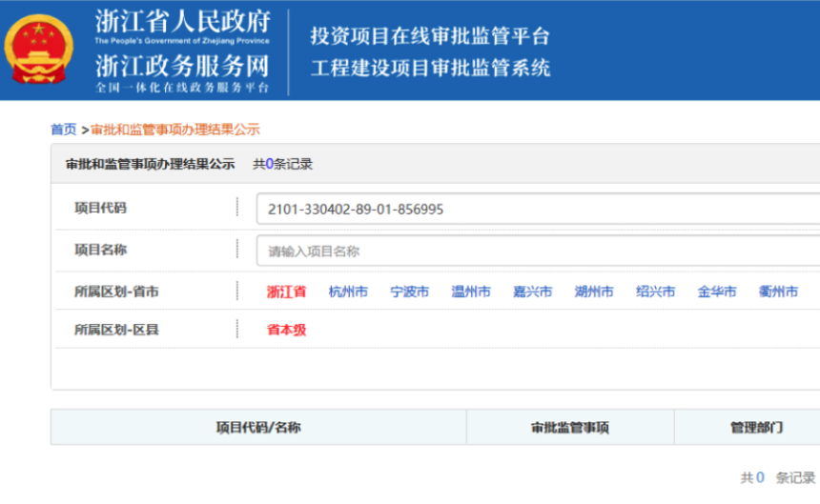Select 温州市 region filter
This screenshot has height=504, width=820.
471,292
